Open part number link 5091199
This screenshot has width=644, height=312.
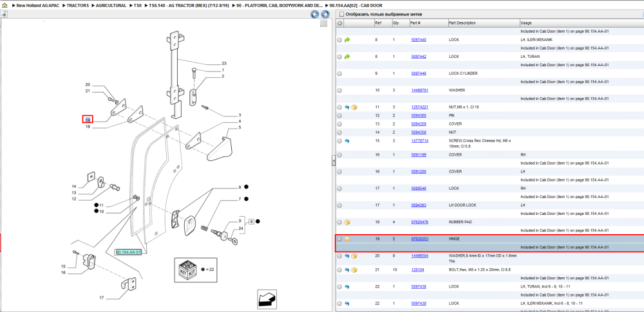[x=419, y=155]
